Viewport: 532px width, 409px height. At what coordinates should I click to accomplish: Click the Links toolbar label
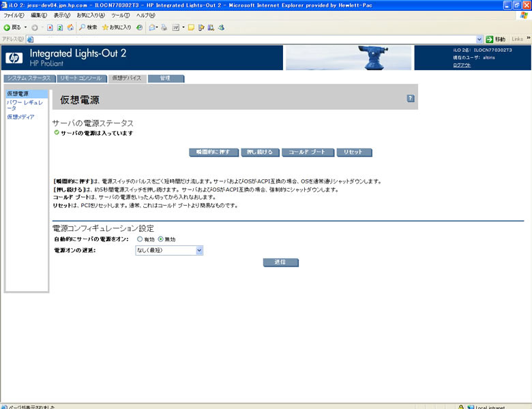(x=518, y=40)
